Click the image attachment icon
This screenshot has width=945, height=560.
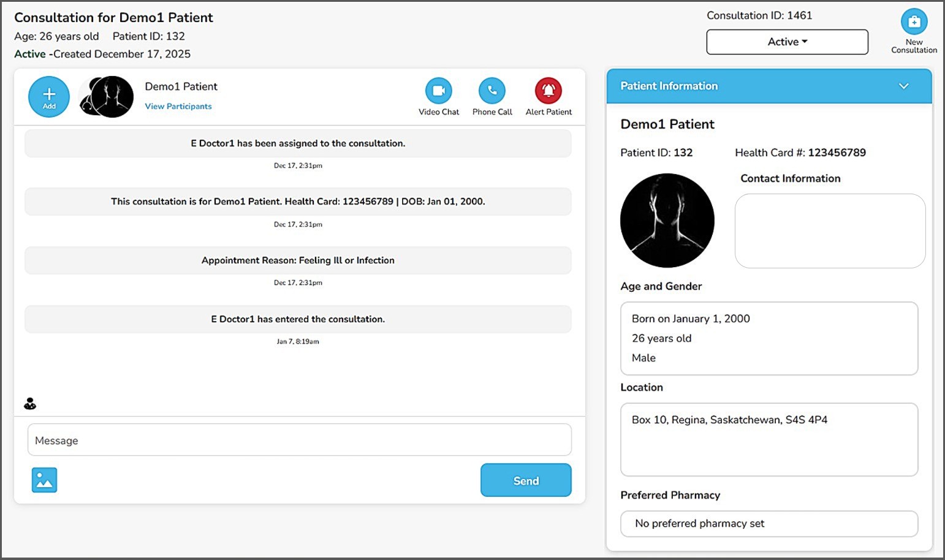[x=44, y=480]
